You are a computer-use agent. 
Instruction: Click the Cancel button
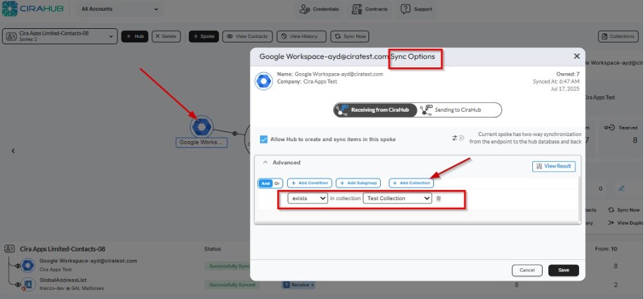527,270
